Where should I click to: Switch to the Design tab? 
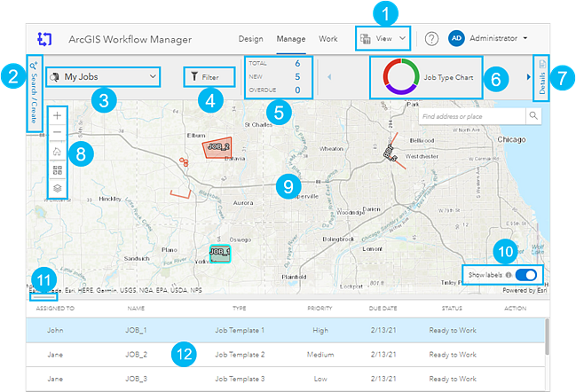point(250,39)
